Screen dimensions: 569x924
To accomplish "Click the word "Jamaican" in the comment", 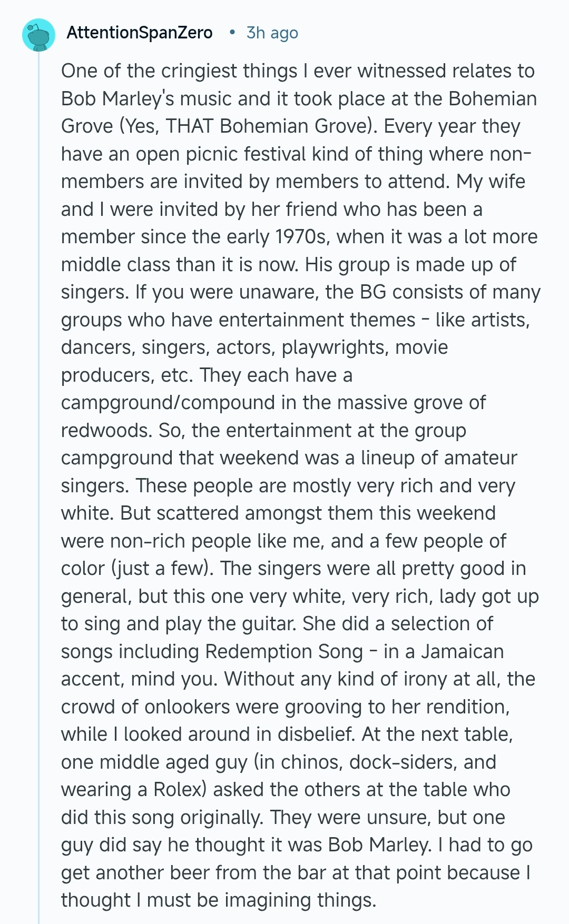I will (462, 651).
